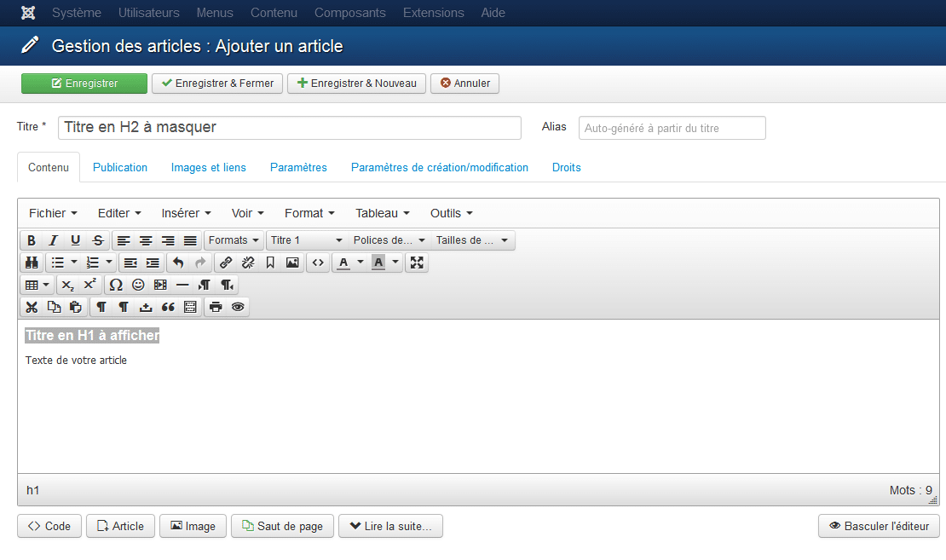This screenshot has width=946, height=560.
Task: Click the emoticons smiley icon
Action: (x=138, y=285)
